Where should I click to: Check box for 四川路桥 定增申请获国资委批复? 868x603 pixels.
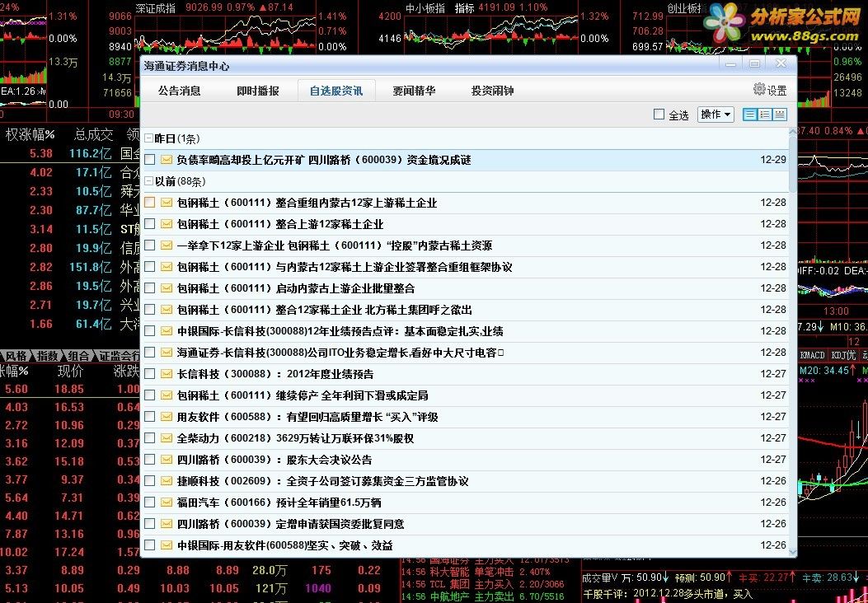point(149,523)
